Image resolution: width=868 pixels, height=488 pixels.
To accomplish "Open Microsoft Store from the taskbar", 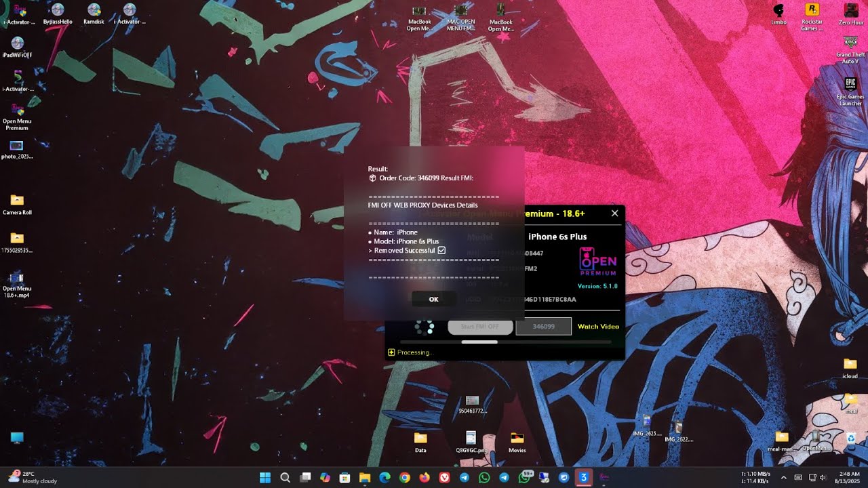I will tap(344, 477).
